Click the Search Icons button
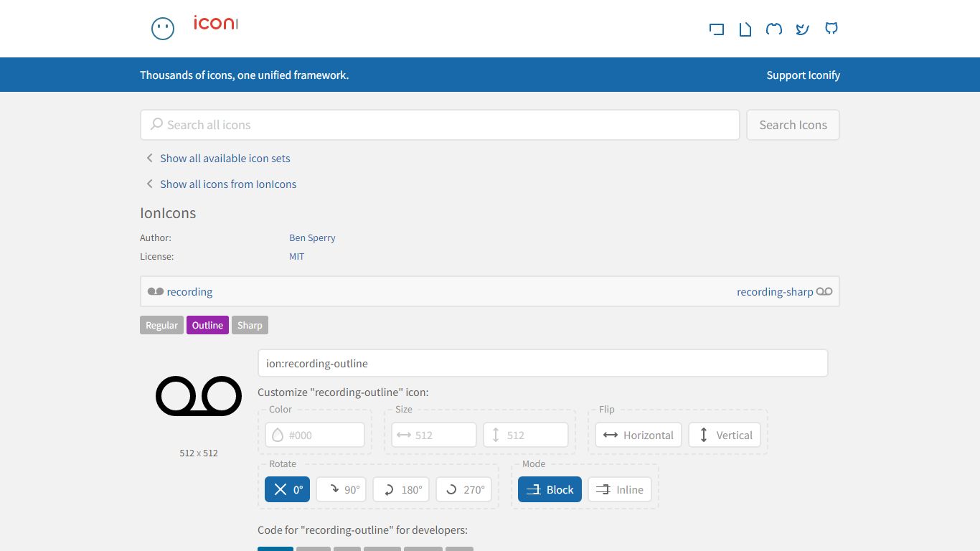This screenshot has height=551, width=980. 793,125
